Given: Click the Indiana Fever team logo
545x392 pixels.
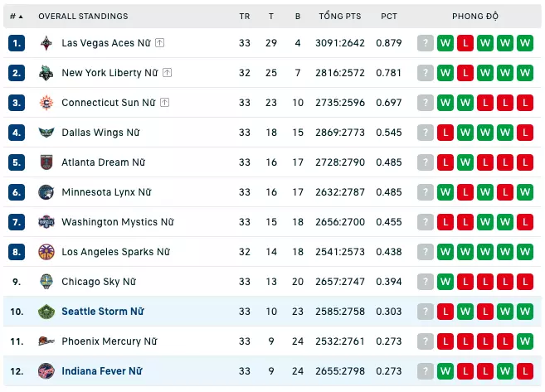Looking at the screenshot, I should [x=46, y=371].
